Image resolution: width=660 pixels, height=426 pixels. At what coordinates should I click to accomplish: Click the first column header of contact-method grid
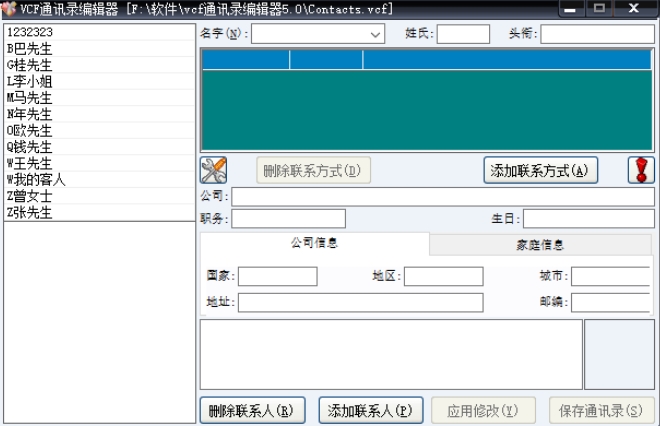(x=246, y=60)
